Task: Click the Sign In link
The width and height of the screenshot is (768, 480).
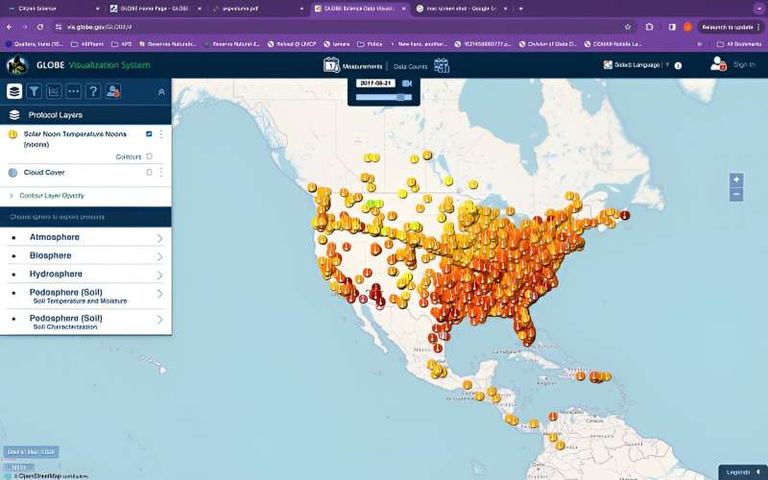Action: (x=744, y=65)
